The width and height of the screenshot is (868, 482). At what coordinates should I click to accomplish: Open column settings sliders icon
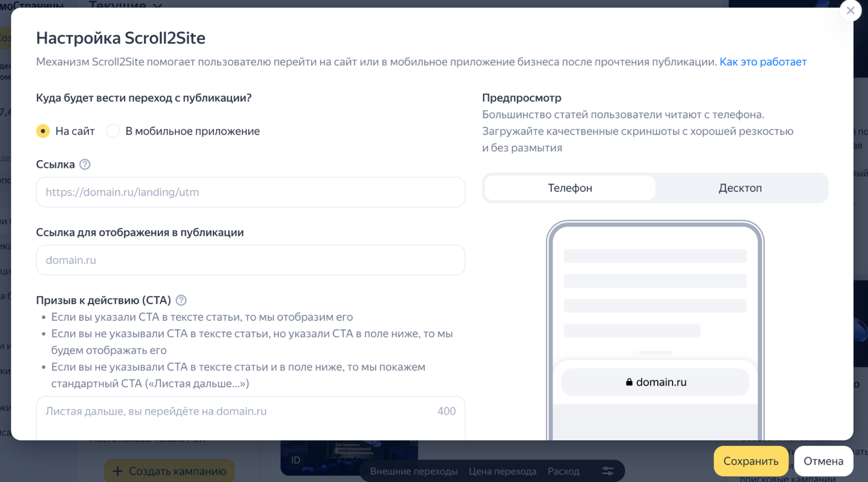click(607, 471)
